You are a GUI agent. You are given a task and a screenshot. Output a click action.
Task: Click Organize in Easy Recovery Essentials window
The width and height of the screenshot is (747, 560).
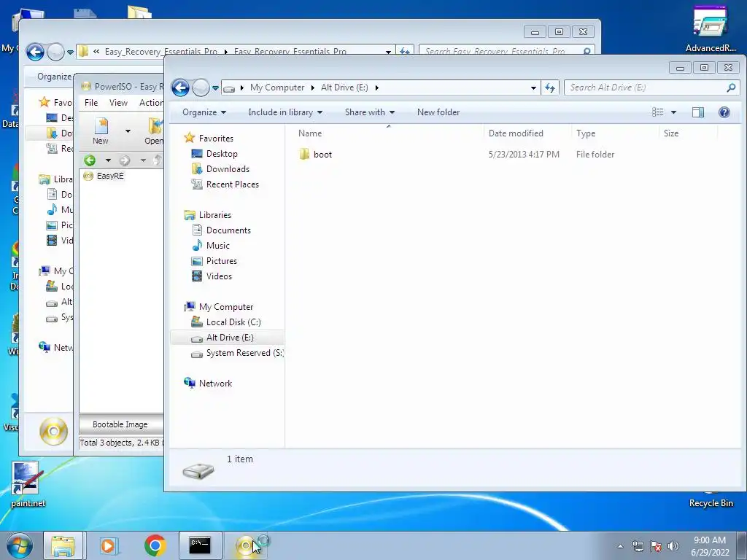point(54,77)
